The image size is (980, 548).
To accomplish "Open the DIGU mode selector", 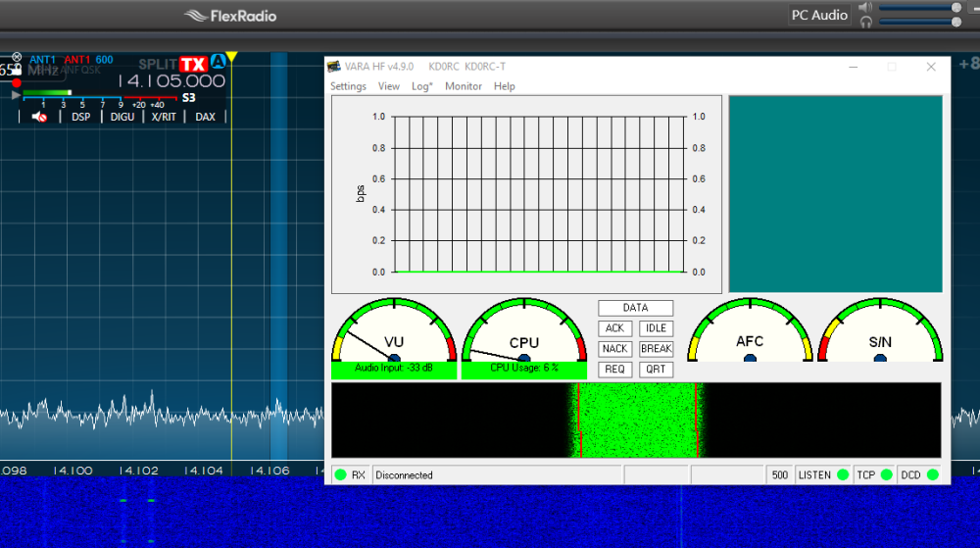I will coord(122,117).
